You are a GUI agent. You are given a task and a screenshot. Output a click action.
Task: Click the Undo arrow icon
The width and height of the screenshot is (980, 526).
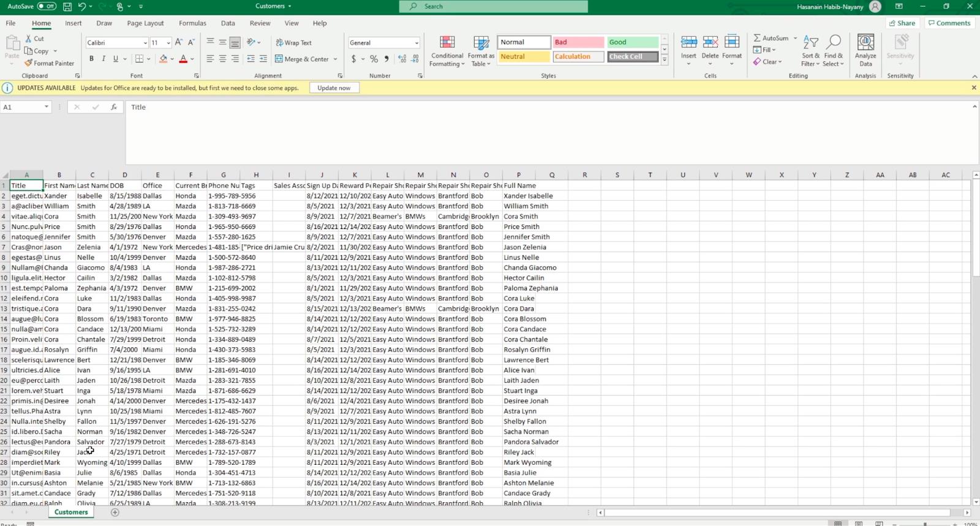pos(82,6)
